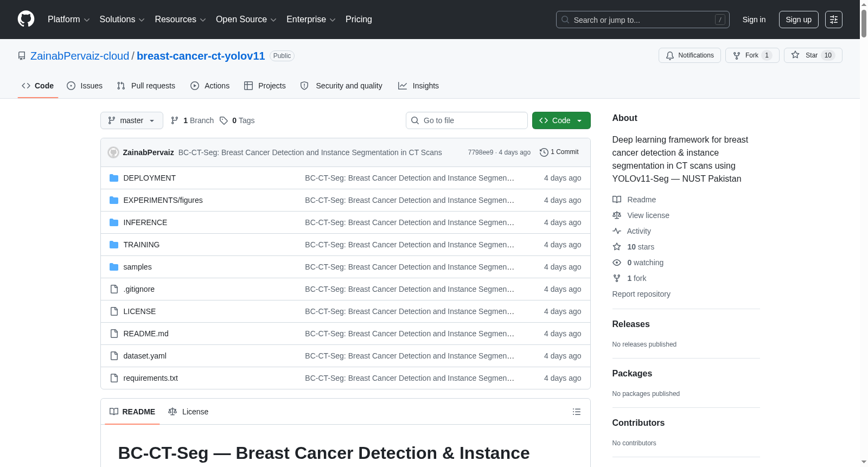Switch to Security and quality tab
Screen dimensions: 868x467
pos(341,86)
